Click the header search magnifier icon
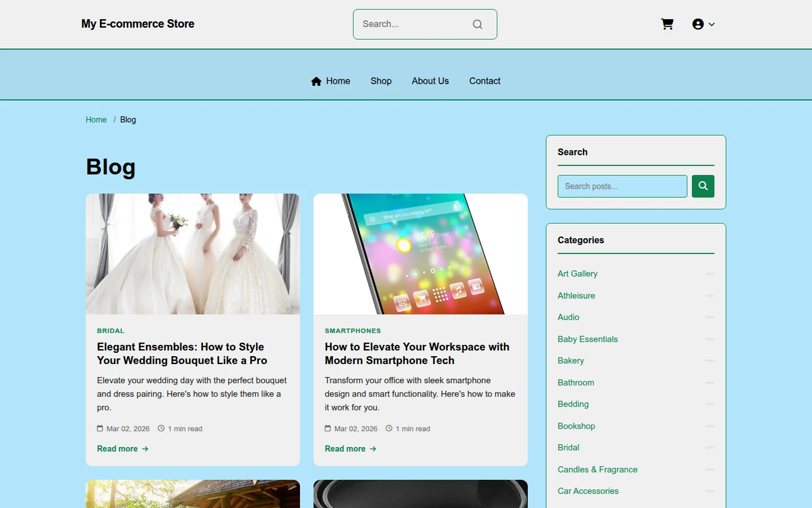 pos(478,24)
